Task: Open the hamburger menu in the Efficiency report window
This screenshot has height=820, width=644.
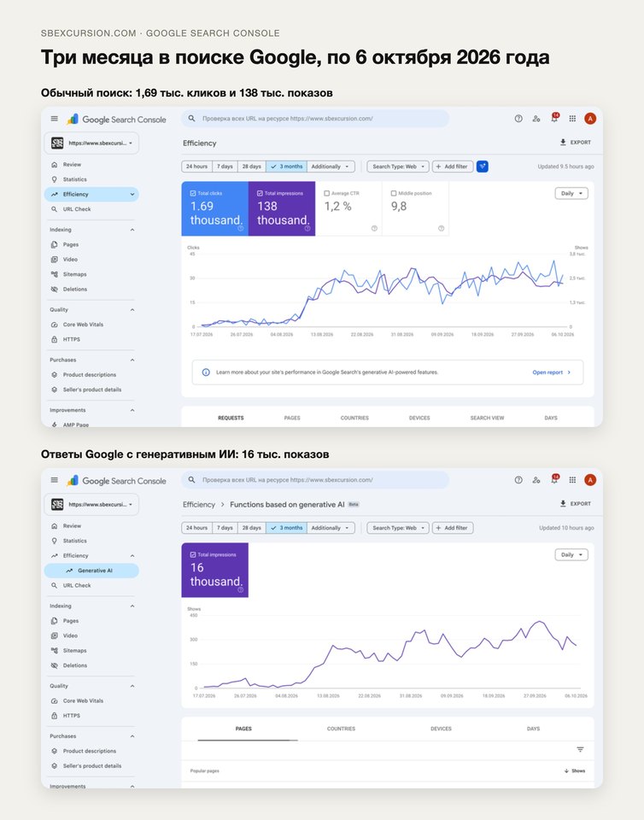Action: (x=55, y=119)
